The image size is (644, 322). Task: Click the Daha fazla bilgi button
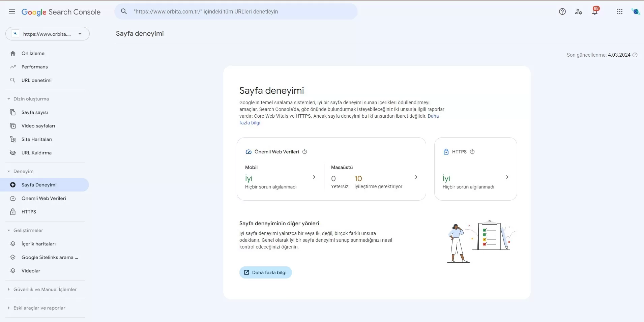[x=266, y=272]
